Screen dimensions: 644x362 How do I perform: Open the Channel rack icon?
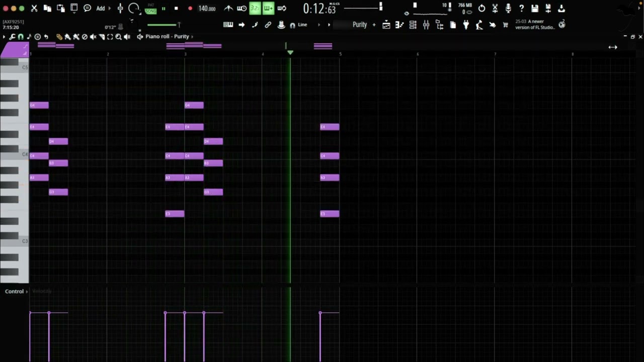coord(413,25)
